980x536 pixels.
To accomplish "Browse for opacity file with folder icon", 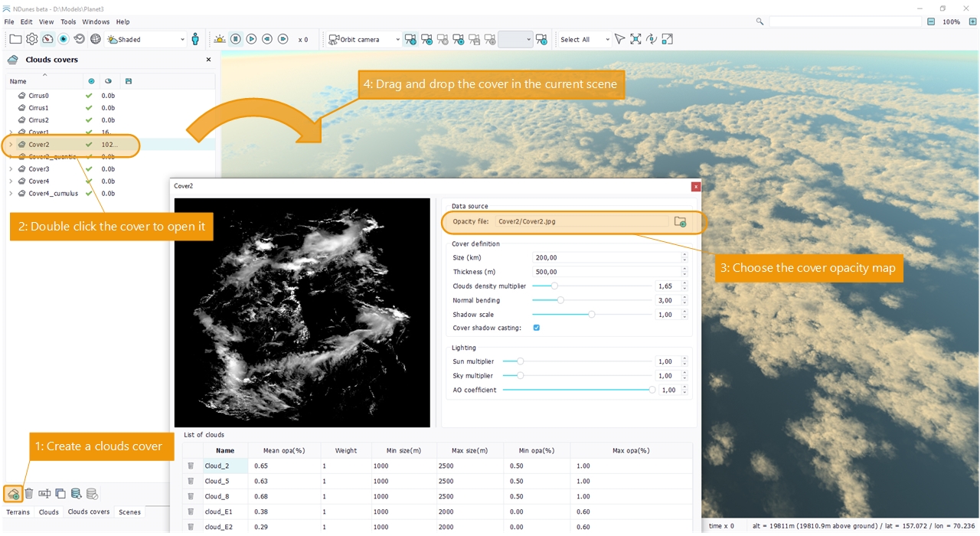I will [679, 222].
